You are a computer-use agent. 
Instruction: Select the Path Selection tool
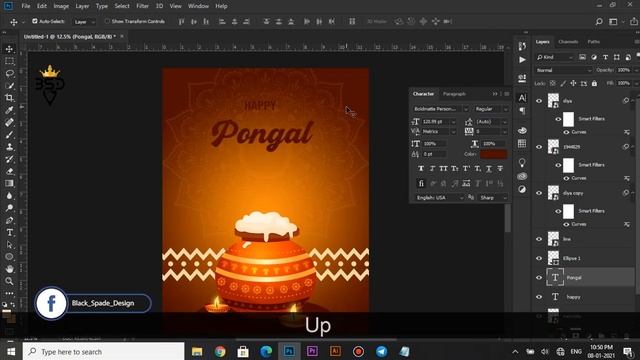coord(9,245)
